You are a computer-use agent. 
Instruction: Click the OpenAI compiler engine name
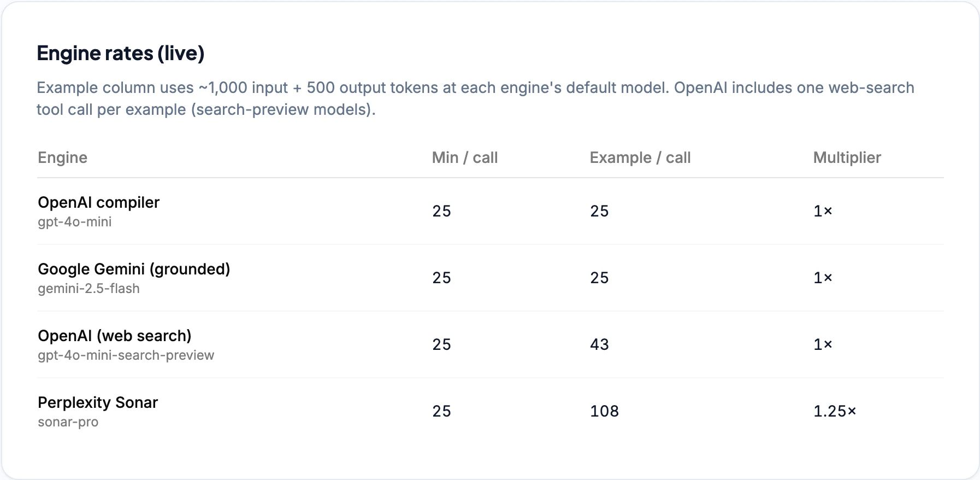(99, 203)
